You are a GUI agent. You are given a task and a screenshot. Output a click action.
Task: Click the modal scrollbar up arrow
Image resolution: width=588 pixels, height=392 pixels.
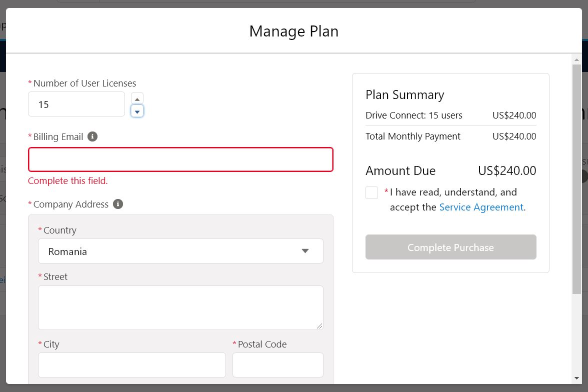[577, 60]
